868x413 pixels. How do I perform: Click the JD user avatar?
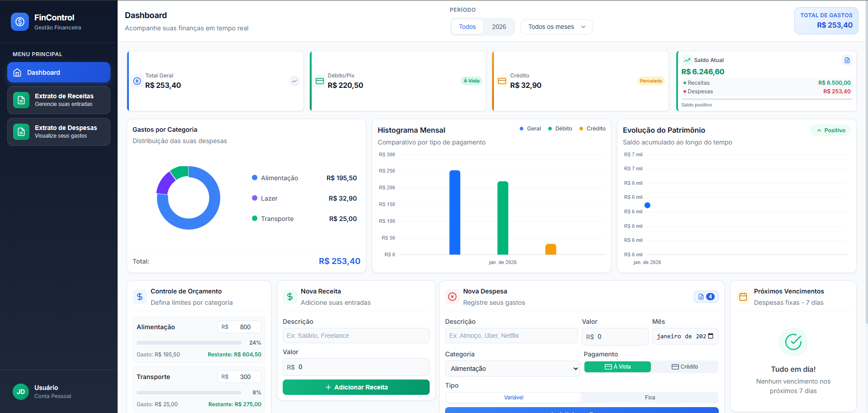click(21, 392)
